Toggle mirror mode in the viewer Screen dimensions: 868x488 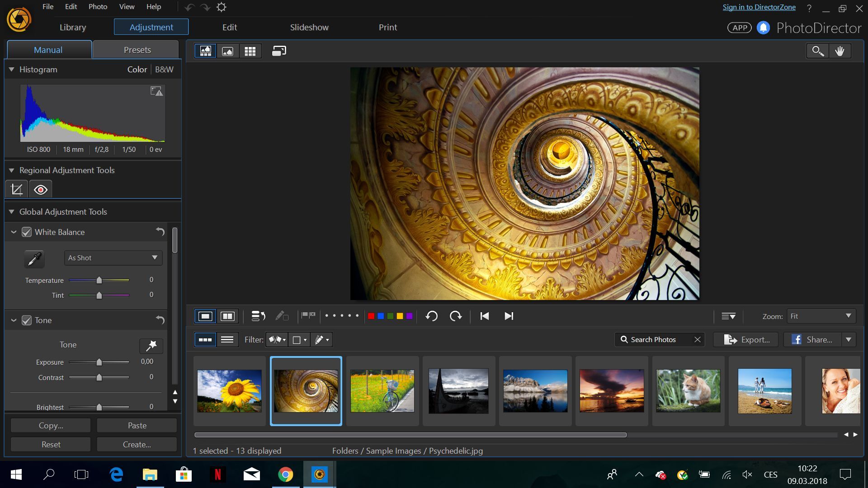point(279,51)
